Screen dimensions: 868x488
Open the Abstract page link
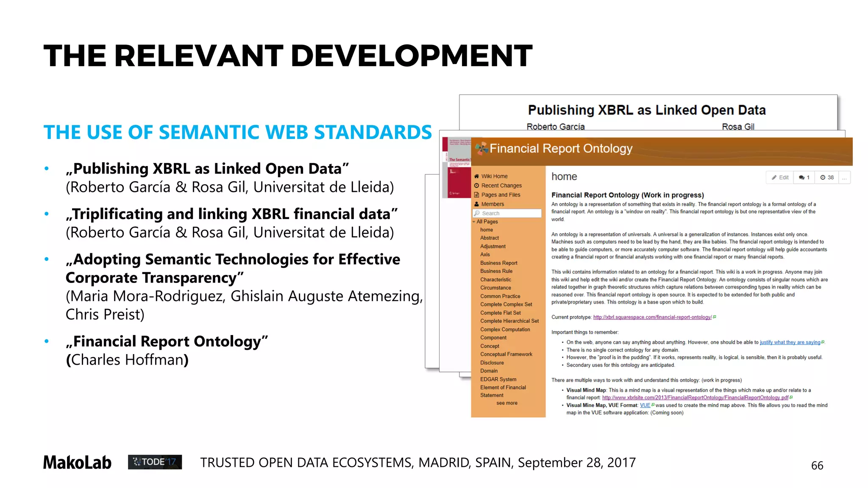490,238
